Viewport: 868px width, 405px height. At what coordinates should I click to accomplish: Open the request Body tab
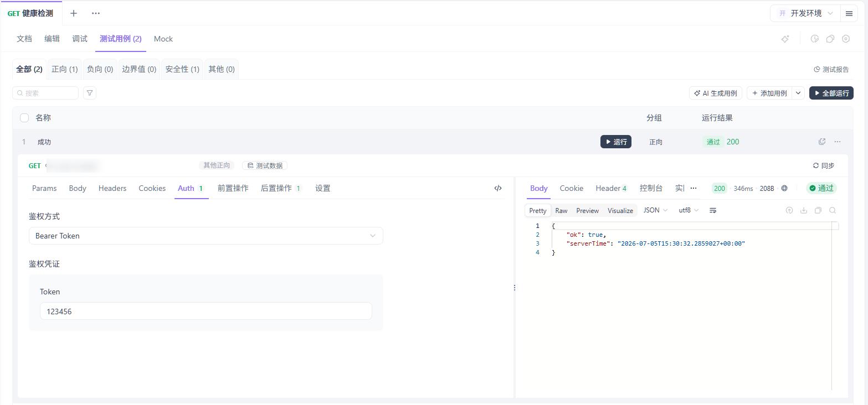(x=78, y=188)
